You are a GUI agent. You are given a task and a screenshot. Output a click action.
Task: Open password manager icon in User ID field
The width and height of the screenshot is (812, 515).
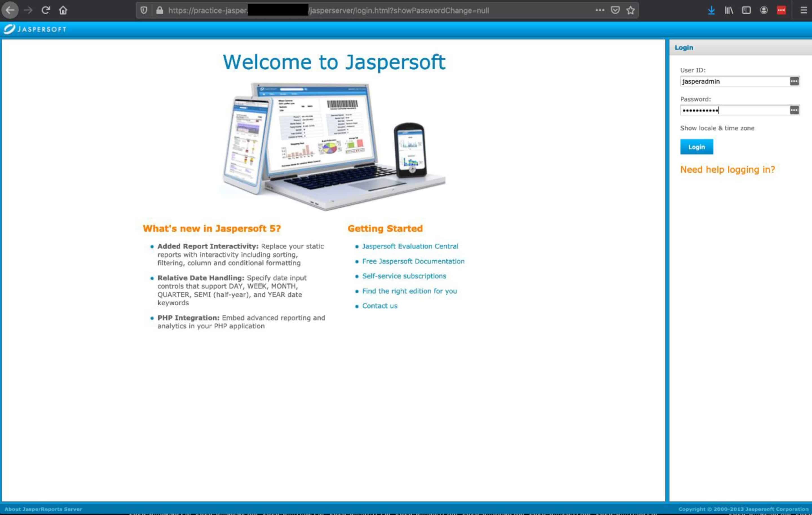coord(794,81)
